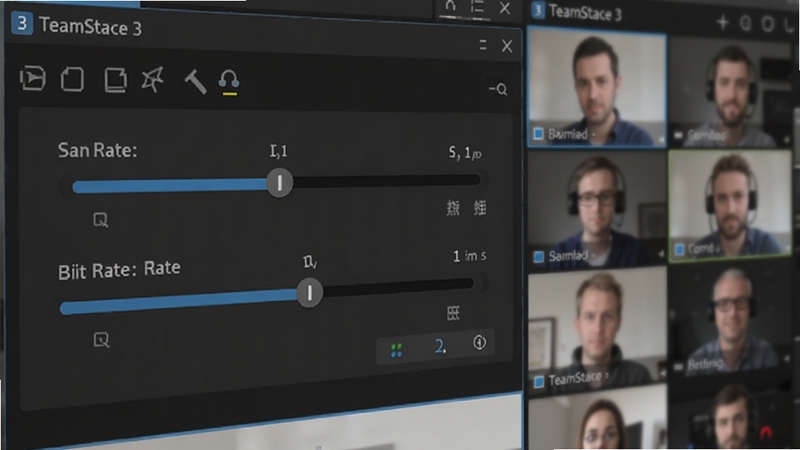This screenshot has width=800, height=450.
Task: Select the pin tool icon
Action: click(153, 80)
